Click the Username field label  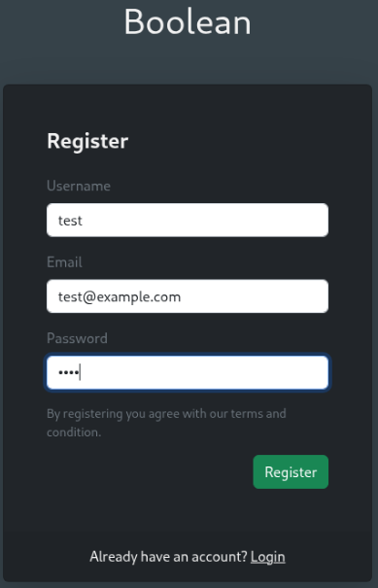tap(79, 186)
